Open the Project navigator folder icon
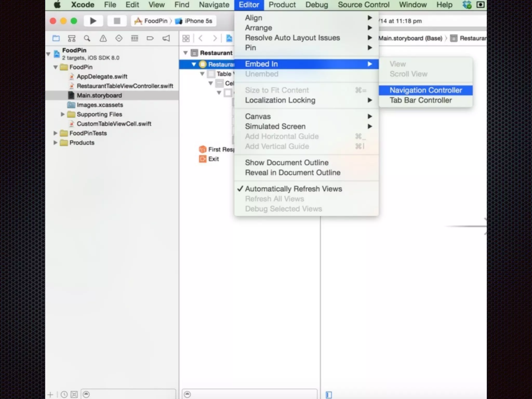This screenshot has width=532, height=399. [x=56, y=38]
